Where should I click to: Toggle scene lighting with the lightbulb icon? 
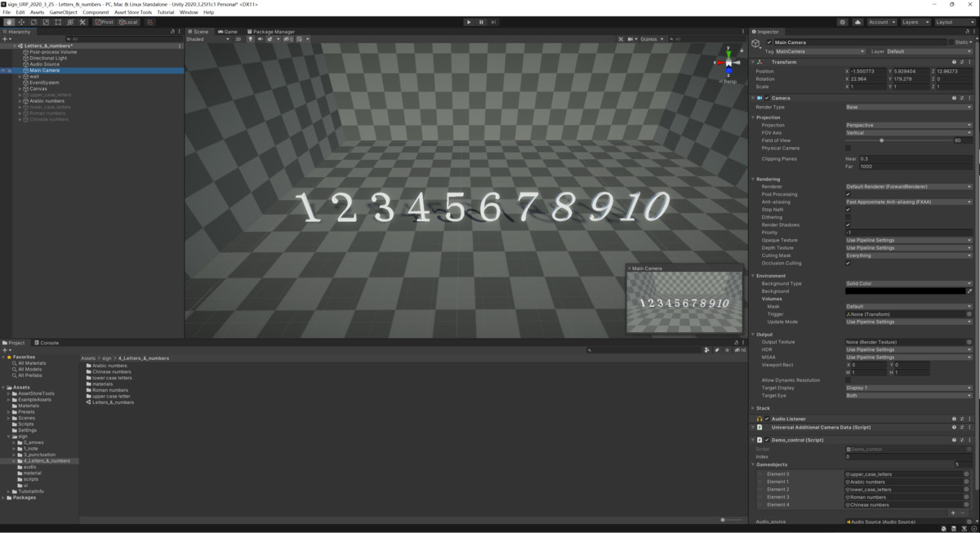[x=248, y=39]
